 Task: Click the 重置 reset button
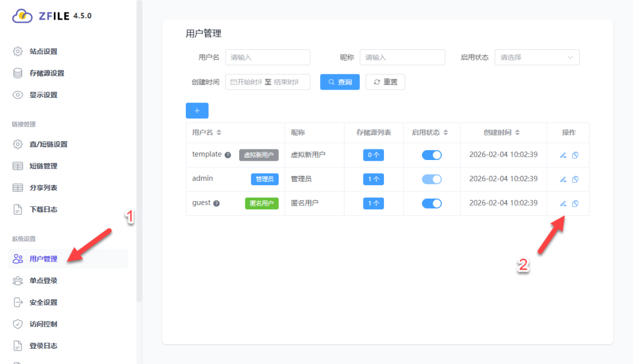[385, 82]
